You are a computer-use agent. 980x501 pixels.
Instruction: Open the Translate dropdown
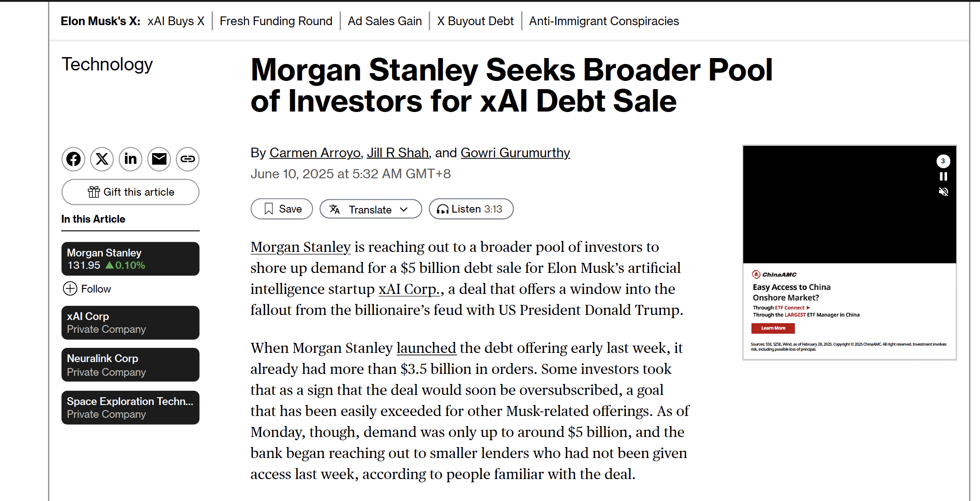pyautogui.click(x=370, y=209)
